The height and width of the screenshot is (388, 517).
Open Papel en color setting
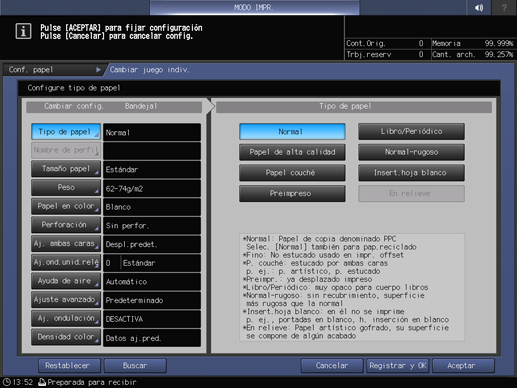pyautogui.click(x=66, y=206)
